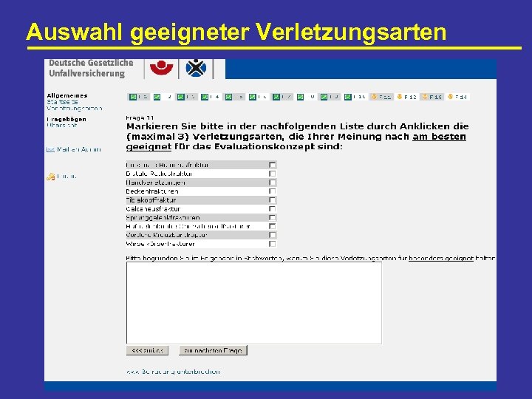532x399 pixels.
Task: Open the Übersicht link under Fragebögen
Action: (62, 125)
